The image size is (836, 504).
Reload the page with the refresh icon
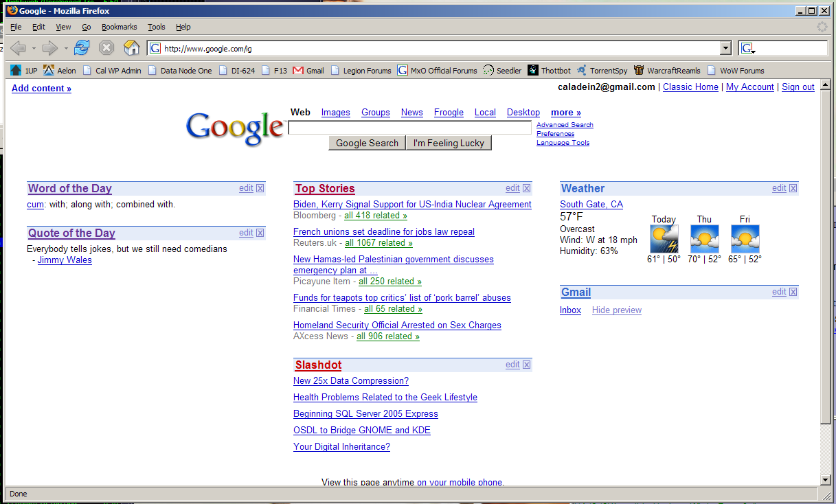coord(82,48)
